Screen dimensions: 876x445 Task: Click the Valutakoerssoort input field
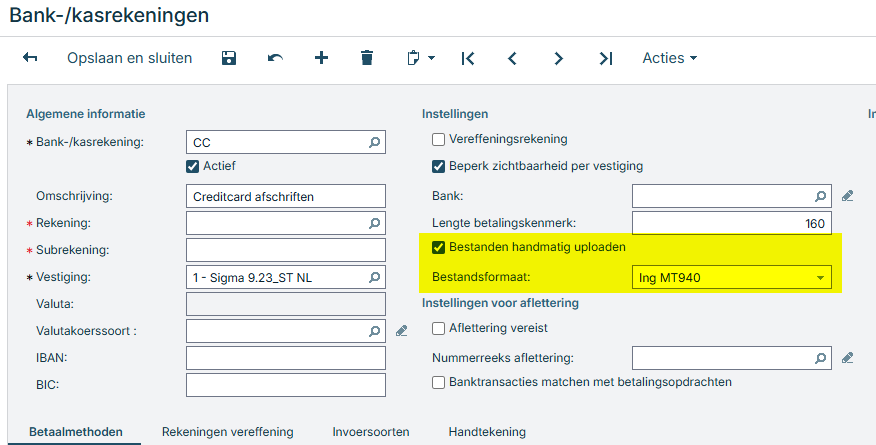click(285, 331)
